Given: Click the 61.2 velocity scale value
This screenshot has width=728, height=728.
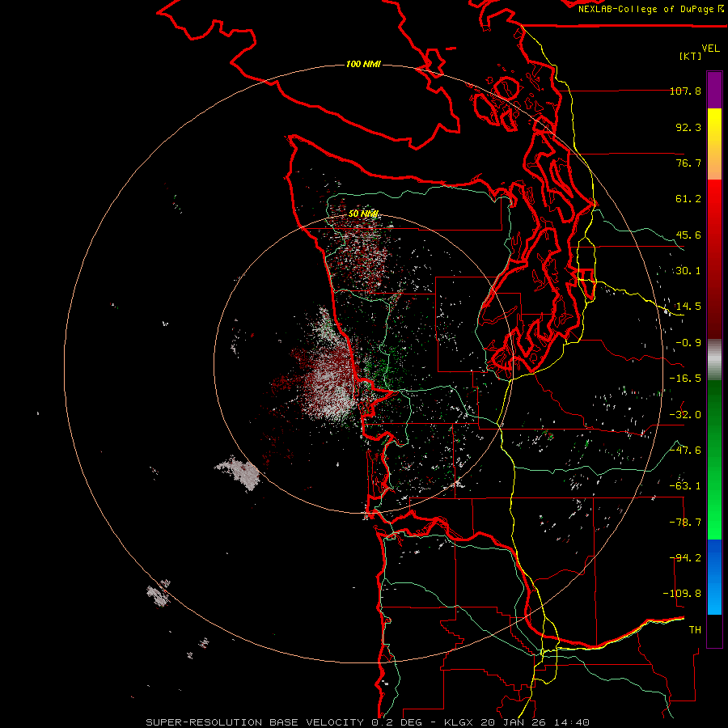Looking at the screenshot, I should [x=688, y=199].
